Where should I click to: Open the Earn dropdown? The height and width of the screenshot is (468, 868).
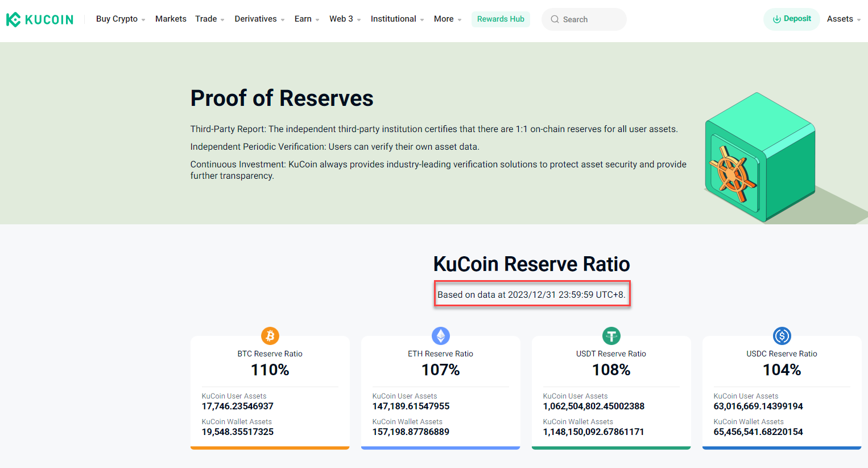[307, 19]
